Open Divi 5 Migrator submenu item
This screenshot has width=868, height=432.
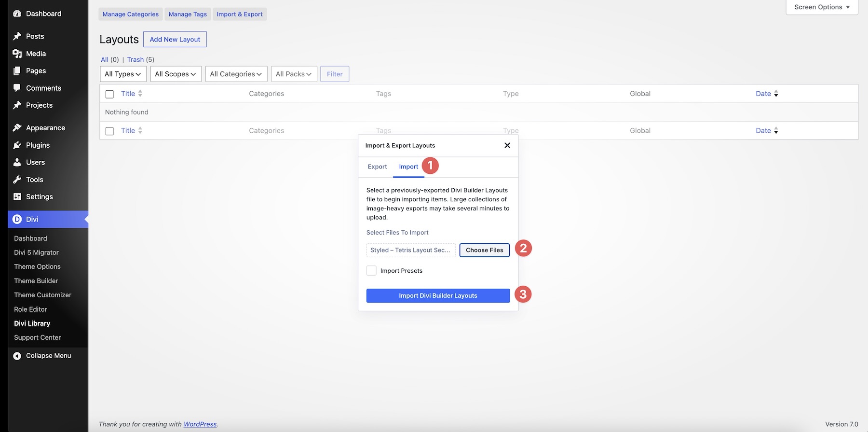point(36,252)
